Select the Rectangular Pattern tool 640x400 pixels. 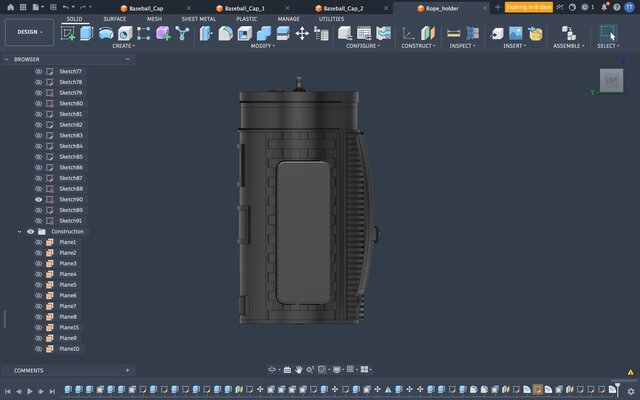pos(143,33)
